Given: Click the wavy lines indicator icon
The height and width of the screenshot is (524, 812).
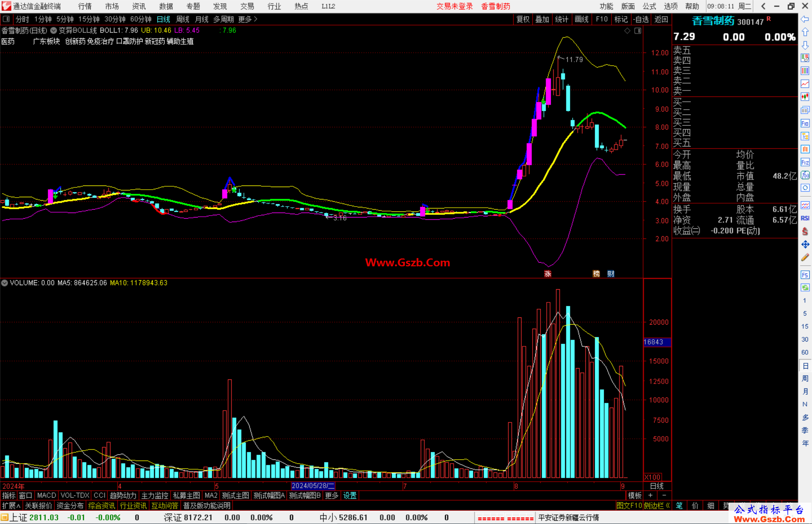Looking at the screenshot, I should [805, 205].
